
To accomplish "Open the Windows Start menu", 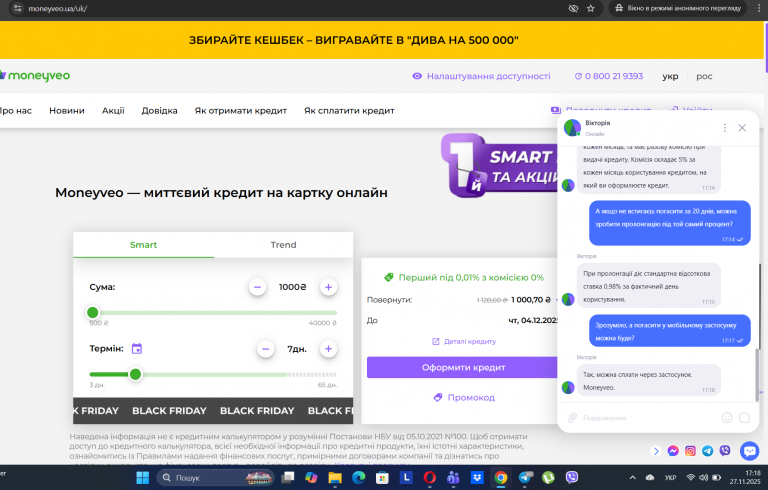I will [x=143, y=477].
